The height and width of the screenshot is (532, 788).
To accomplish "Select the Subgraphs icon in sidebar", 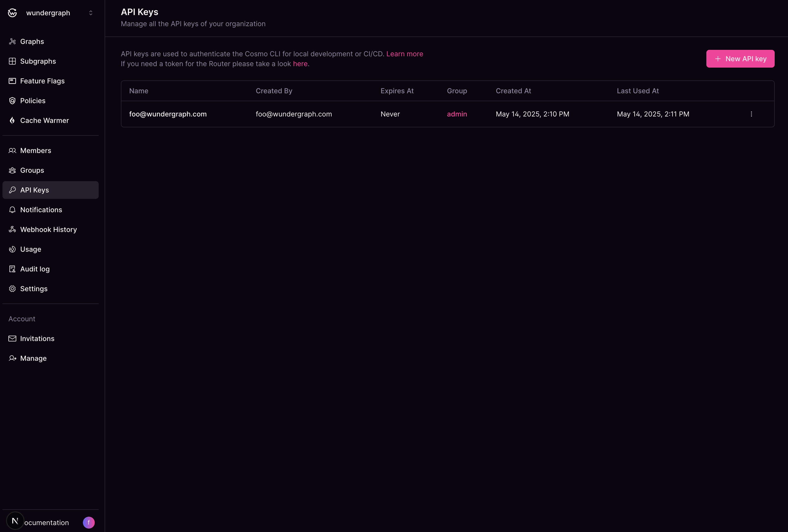I will (x=12, y=61).
